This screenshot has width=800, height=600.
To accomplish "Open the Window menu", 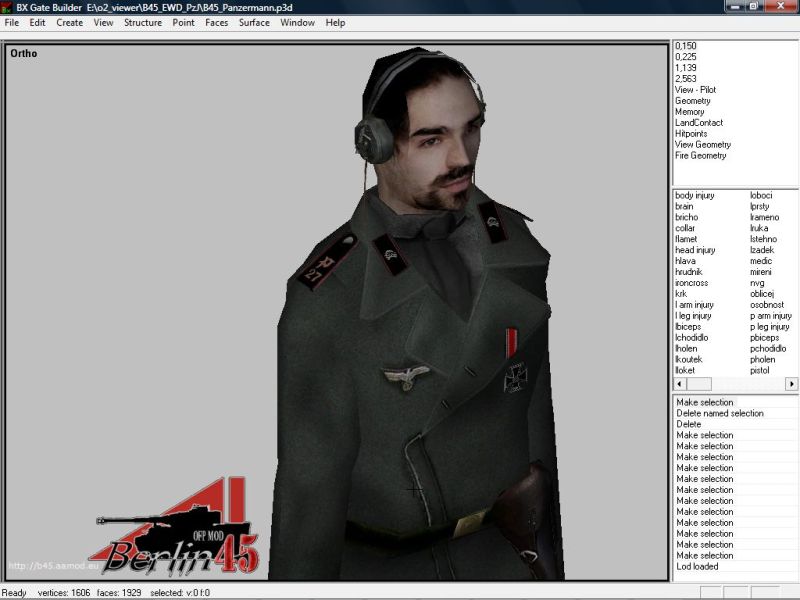I will (x=297, y=22).
